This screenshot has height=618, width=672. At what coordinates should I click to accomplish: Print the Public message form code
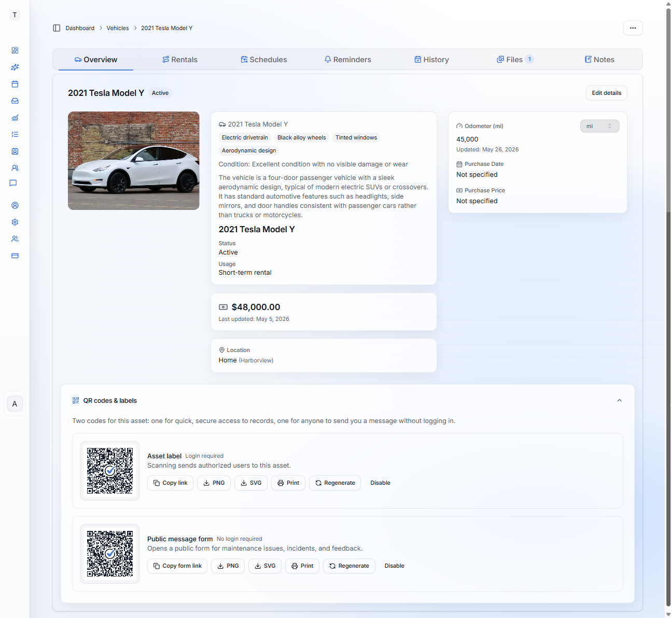point(302,566)
